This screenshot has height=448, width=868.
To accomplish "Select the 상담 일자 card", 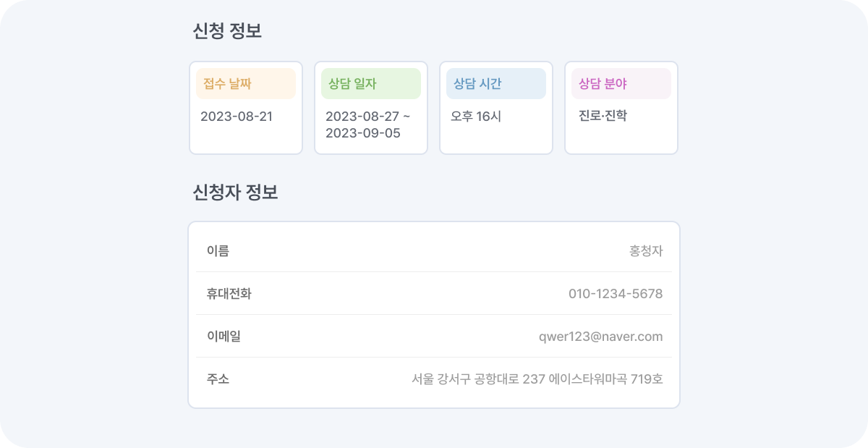I will coord(371,107).
